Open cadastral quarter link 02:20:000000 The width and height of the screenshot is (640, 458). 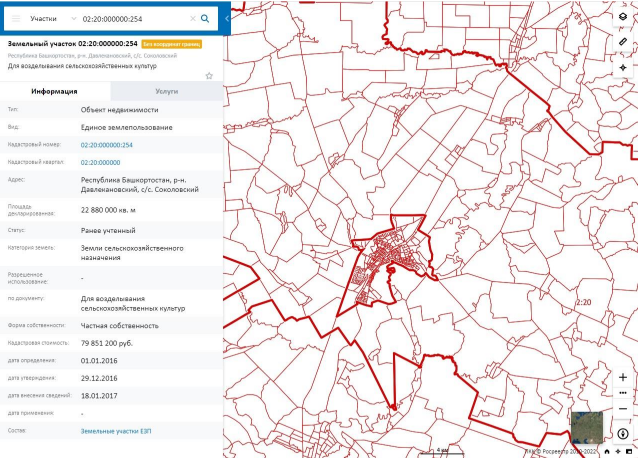pyautogui.click(x=100, y=161)
